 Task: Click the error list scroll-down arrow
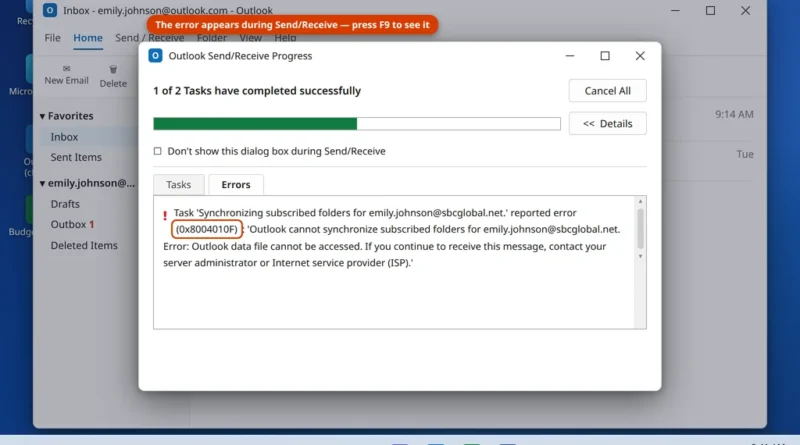640,256
